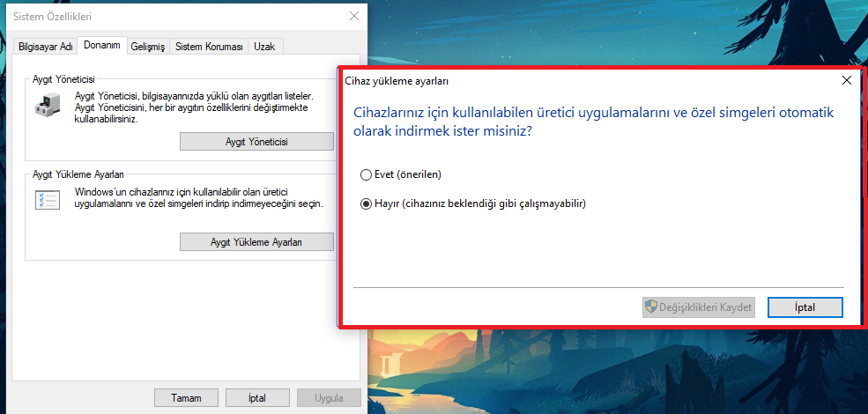Screen dimensions: 868x414
Task: Open the Gelişmiş tab
Action: click(x=148, y=47)
